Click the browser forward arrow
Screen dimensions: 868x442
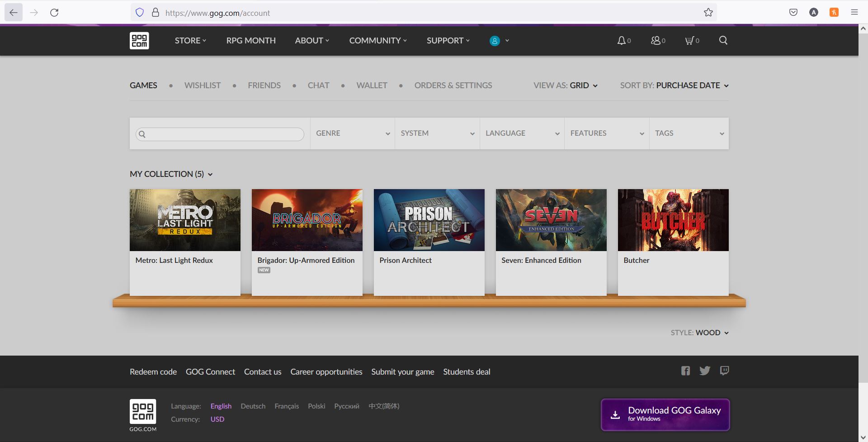(34, 13)
